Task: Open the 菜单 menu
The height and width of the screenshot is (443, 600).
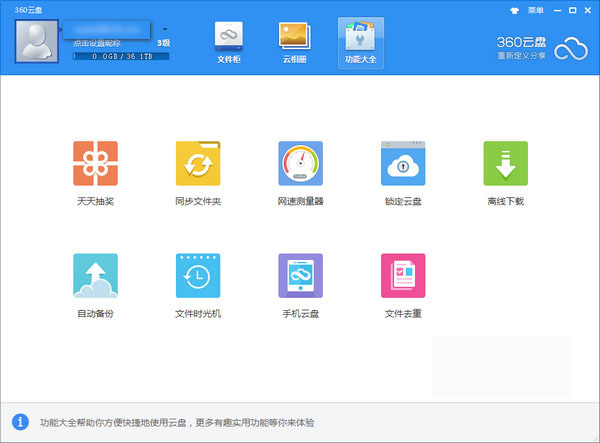Action: (536, 10)
